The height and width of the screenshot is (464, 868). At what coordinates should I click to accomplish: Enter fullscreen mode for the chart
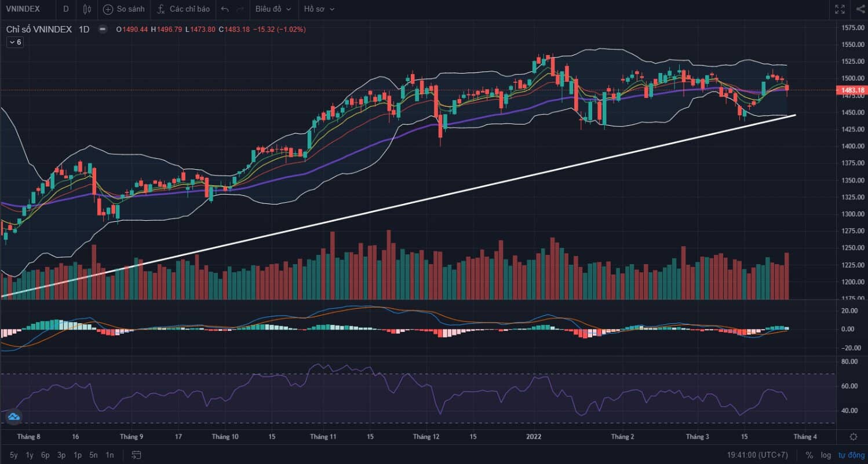(x=840, y=9)
